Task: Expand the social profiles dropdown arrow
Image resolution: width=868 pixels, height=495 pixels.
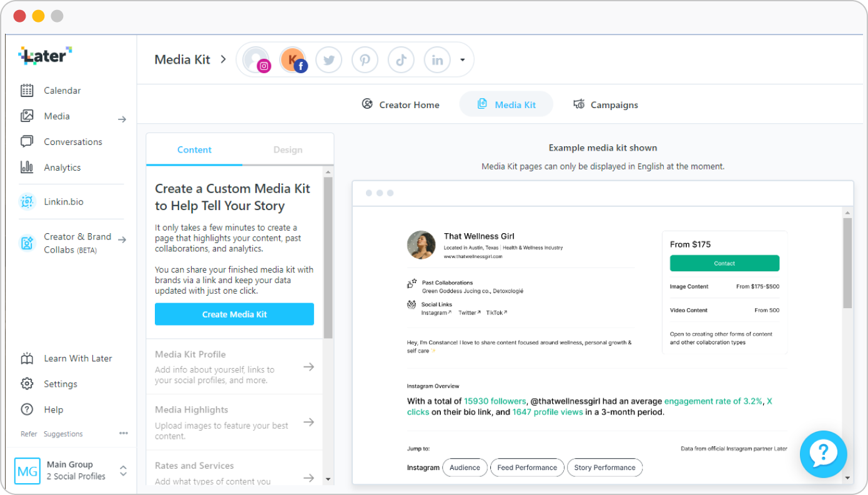Action: [x=462, y=60]
